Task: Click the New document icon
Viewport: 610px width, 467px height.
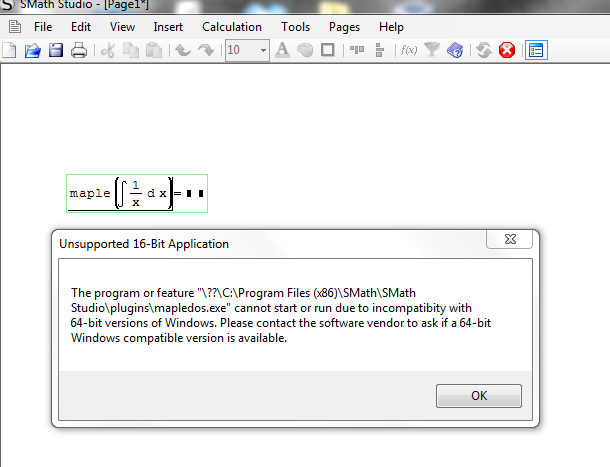Action: pos(9,50)
